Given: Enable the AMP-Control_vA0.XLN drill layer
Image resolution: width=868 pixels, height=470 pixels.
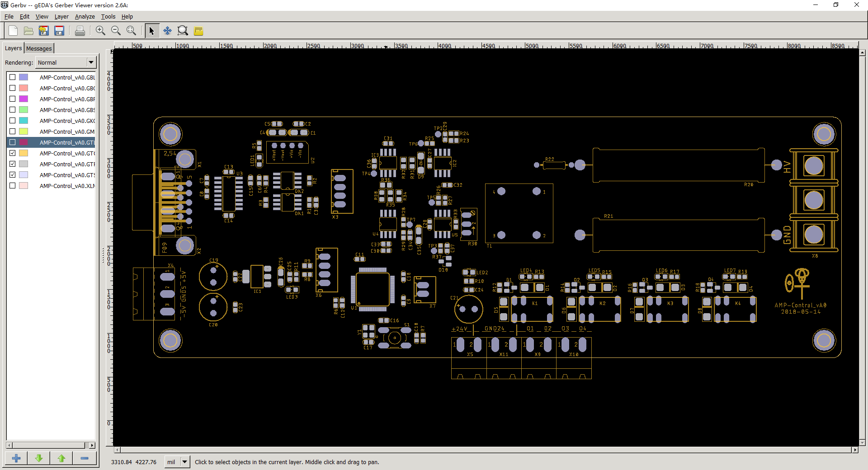Looking at the screenshot, I should click(13, 186).
